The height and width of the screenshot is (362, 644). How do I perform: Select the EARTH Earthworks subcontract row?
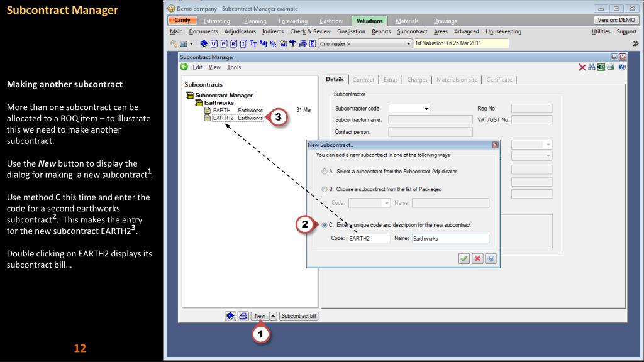238,111
